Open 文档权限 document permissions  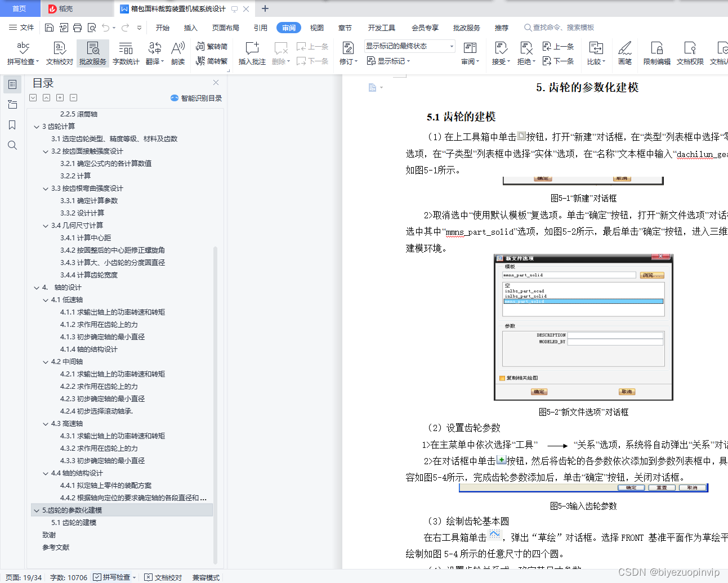(x=690, y=53)
